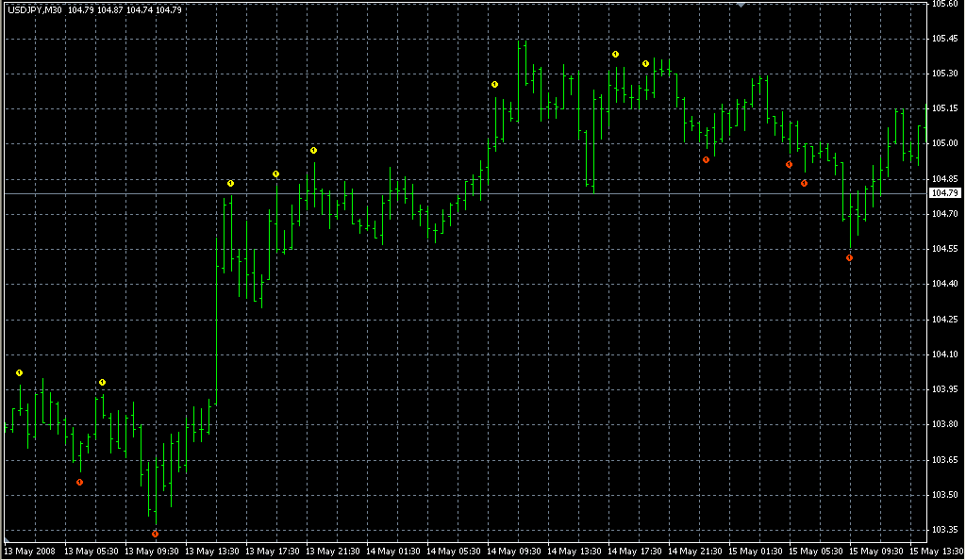966x560 pixels.
Task: Select the yellow marker just above 104.85 gridline
Action: coord(275,173)
